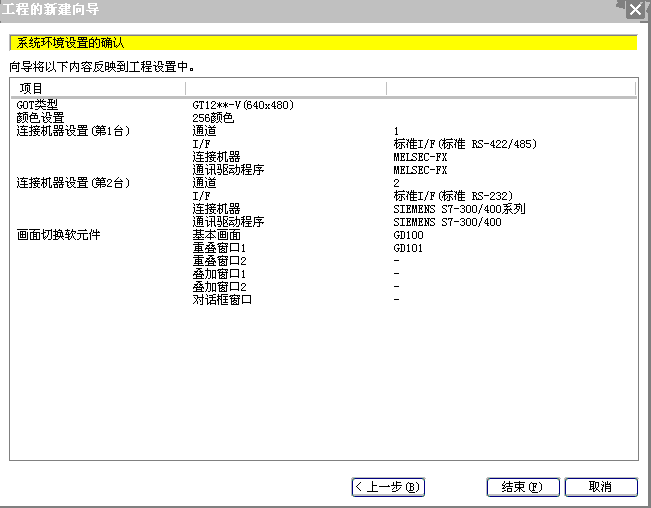Click the 项目 column header
Image resolution: width=651 pixels, height=508 pixels.
(x=32, y=89)
